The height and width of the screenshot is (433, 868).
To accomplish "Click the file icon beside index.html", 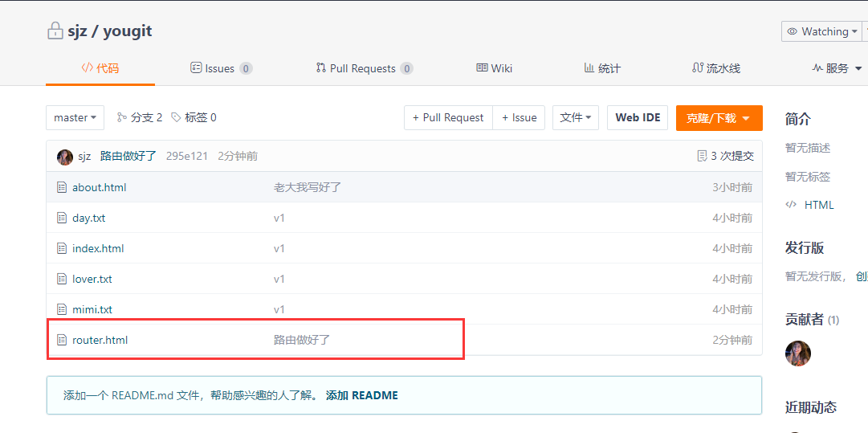I will pyautogui.click(x=62, y=248).
